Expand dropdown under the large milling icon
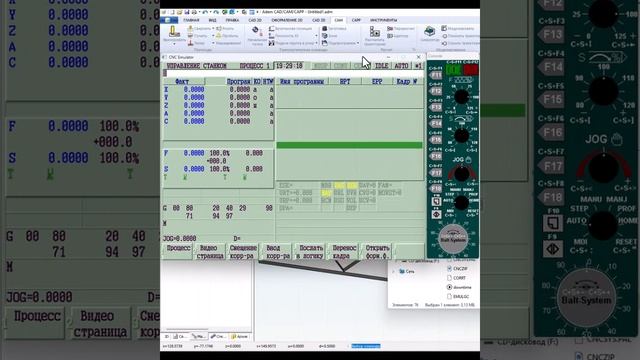The height and width of the screenshot is (360, 640). [x=174, y=44]
